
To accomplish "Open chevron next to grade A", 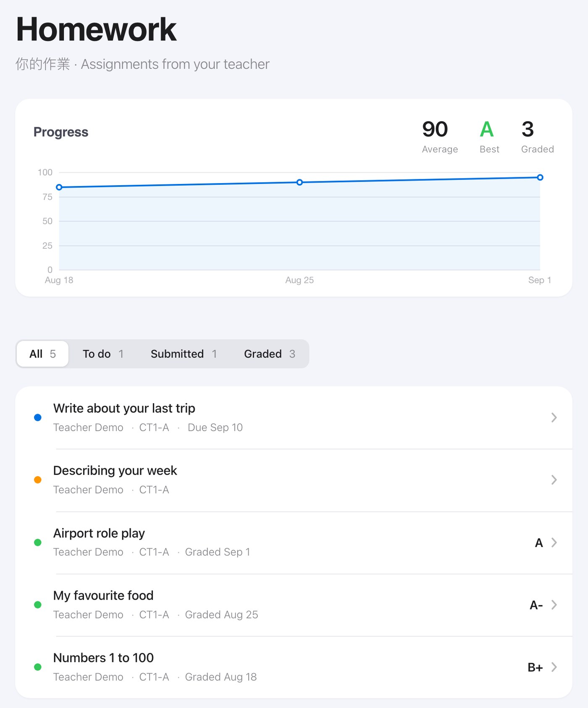I will pos(554,542).
